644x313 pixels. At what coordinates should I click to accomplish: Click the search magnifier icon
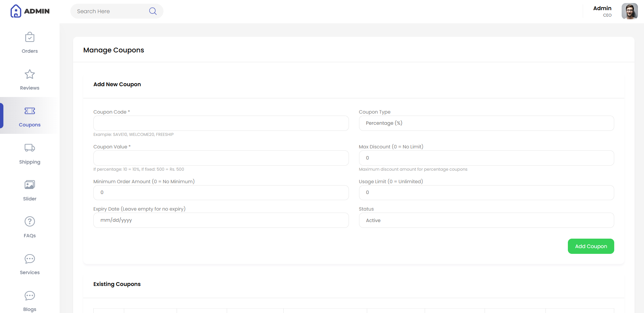153,11
